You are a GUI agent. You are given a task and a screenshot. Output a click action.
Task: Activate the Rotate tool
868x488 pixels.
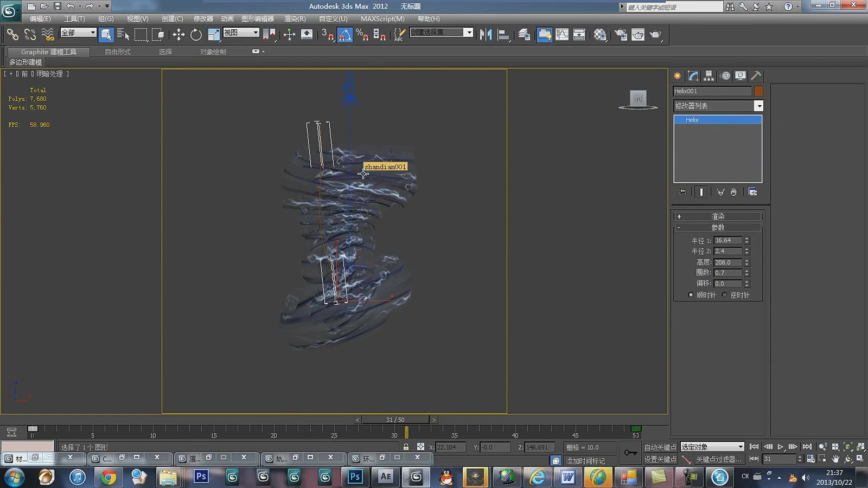196,35
